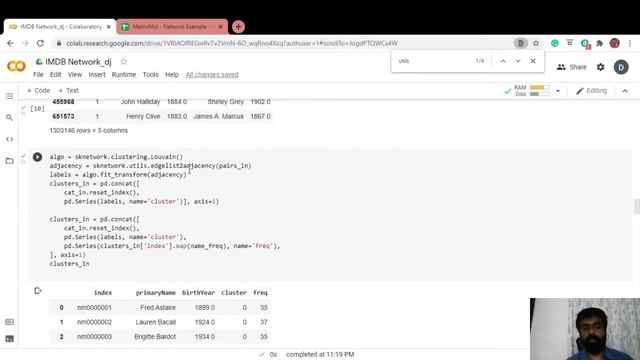Click the algo = sknetwork.clustering.Louvain() line
This screenshot has height=360, width=640.
pos(116,157)
